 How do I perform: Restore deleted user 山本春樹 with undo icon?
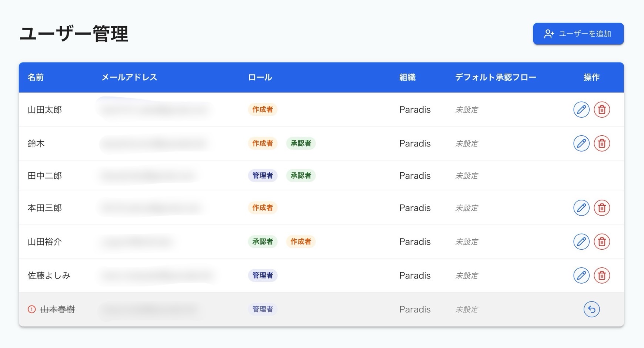point(591,309)
